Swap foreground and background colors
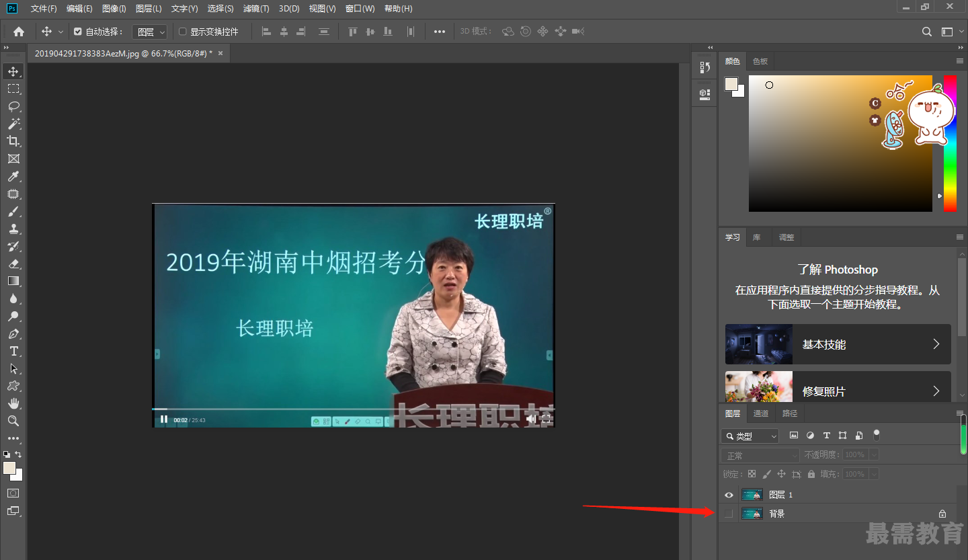The image size is (968, 560). click(18, 454)
